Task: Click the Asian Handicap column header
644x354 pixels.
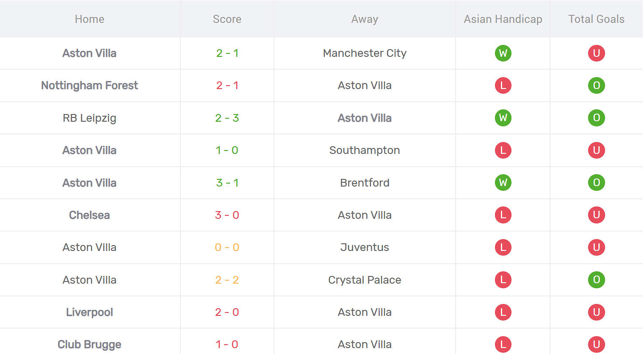Action: tap(503, 19)
